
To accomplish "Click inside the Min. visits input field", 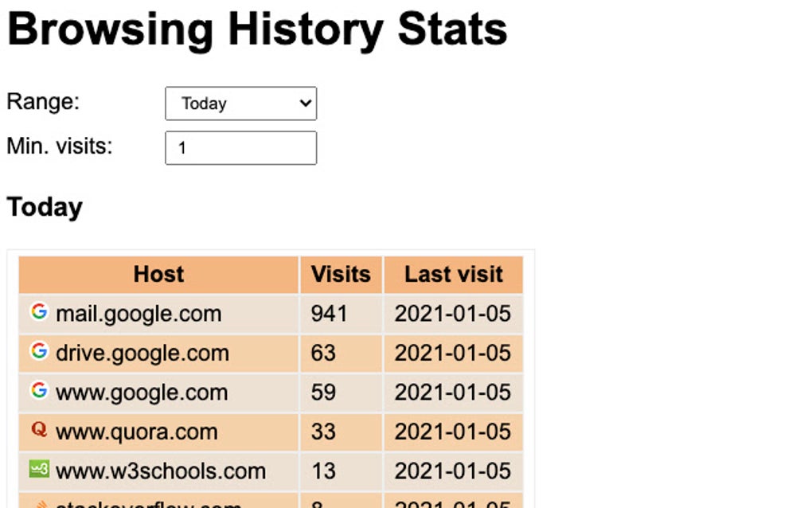I will 240,147.
